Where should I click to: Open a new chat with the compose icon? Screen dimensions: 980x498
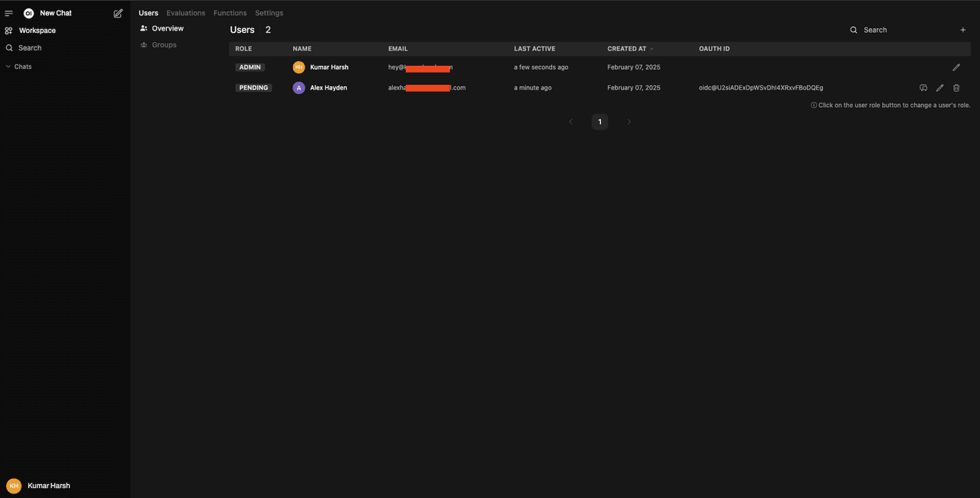point(118,12)
